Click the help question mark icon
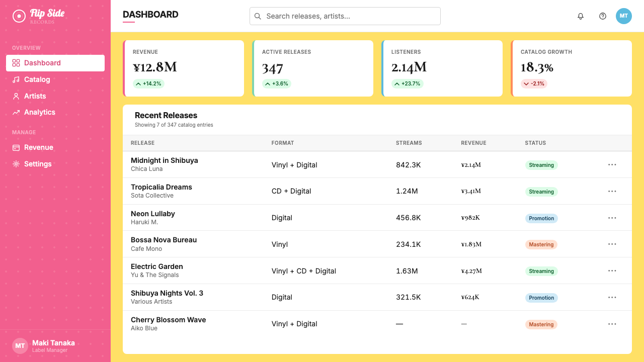This screenshot has height=362, width=644. click(603, 16)
